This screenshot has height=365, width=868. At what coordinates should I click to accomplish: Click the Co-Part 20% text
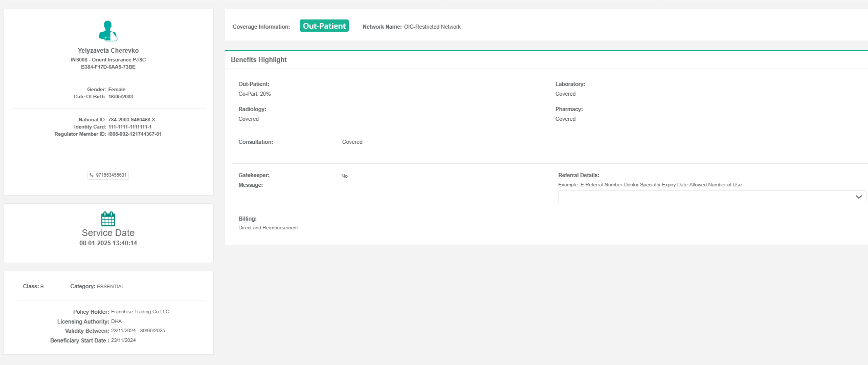(255, 94)
